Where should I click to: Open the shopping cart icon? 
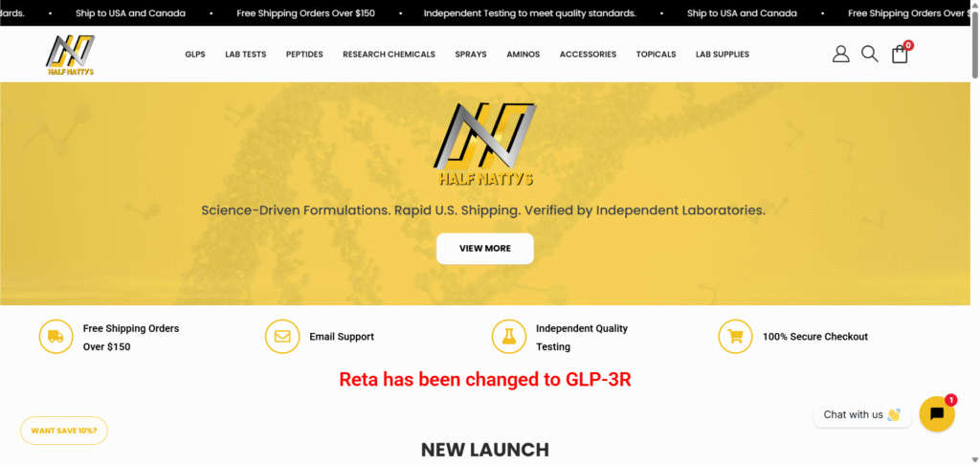[x=900, y=55]
